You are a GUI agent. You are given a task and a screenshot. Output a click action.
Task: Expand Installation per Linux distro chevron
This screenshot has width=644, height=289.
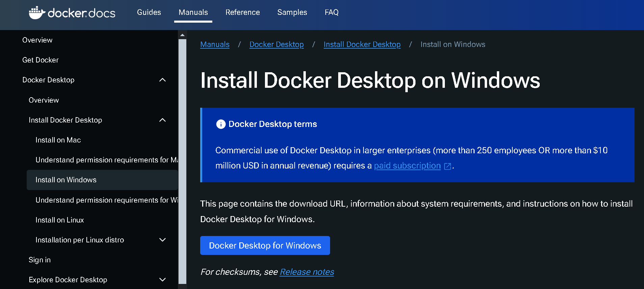[162, 240]
